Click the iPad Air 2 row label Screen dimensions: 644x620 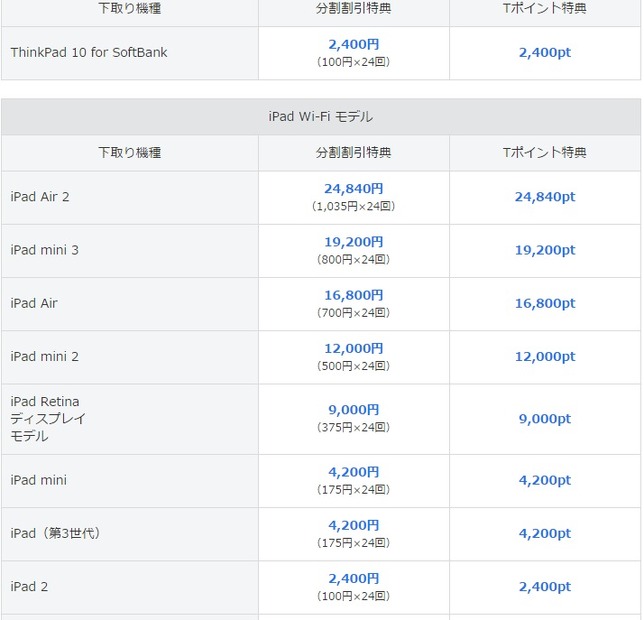[x=40, y=197]
